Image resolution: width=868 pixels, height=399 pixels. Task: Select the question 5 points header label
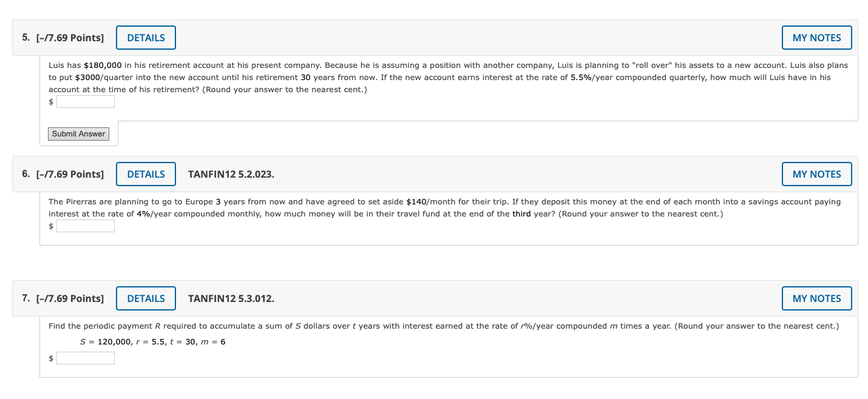(x=63, y=38)
